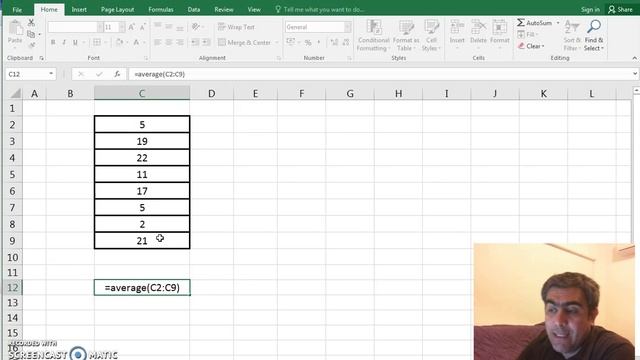This screenshot has width=640, height=360.
Task: Select column C header
Action: [x=142, y=93]
